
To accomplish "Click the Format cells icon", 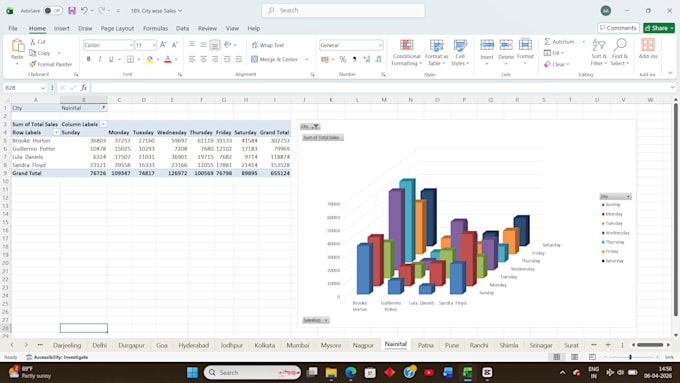I will coord(525,45).
